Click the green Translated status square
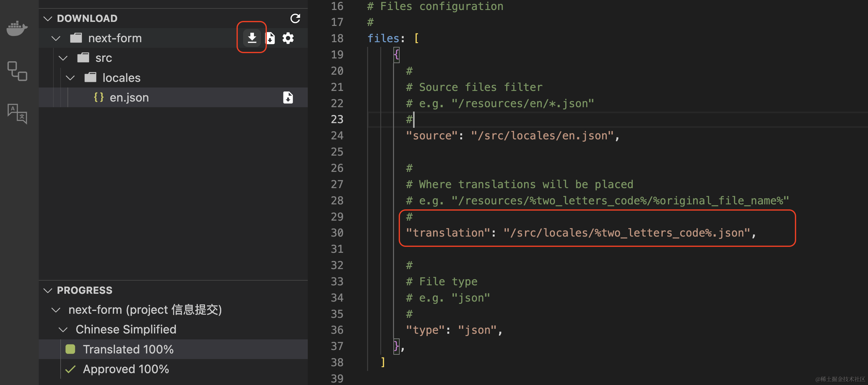 click(x=70, y=349)
